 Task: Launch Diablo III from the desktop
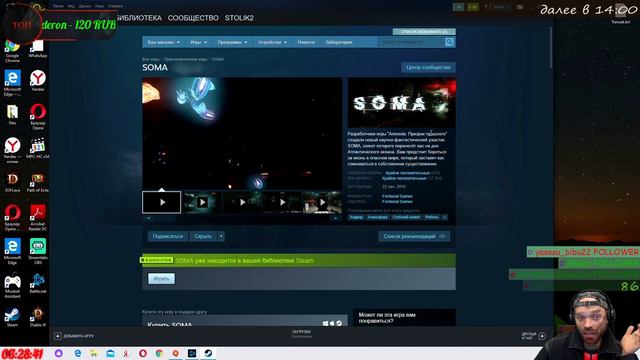(38, 317)
